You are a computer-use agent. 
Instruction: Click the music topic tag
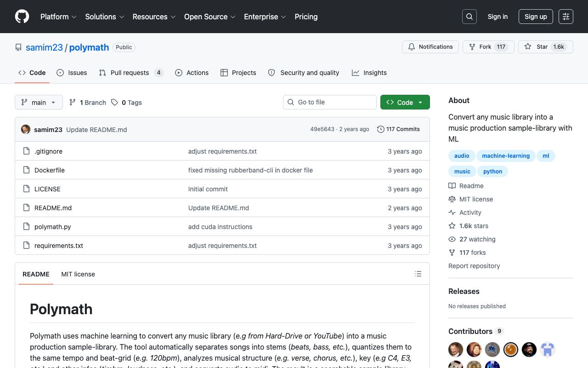click(x=462, y=172)
